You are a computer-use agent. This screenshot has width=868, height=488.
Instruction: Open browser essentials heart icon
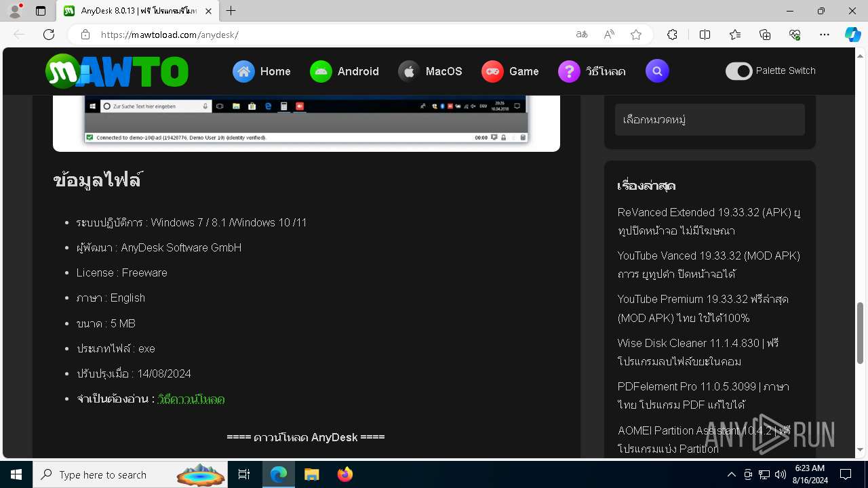795,35
